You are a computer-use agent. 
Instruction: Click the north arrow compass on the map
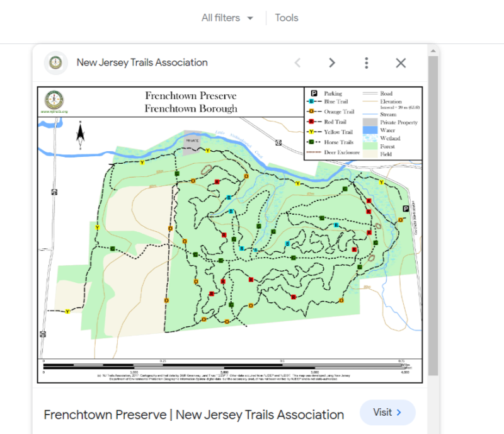[x=80, y=135]
